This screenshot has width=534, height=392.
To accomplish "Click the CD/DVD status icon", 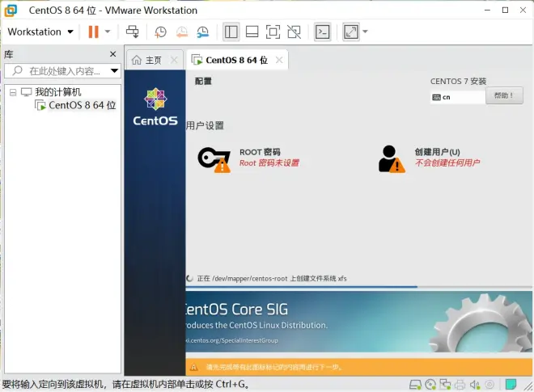I will [x=430, y=385].
